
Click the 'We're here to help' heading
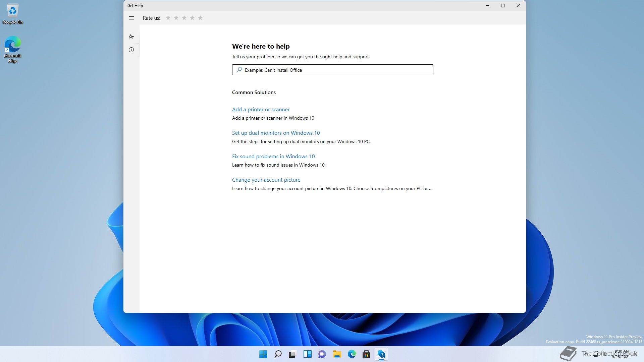[261, 46]
